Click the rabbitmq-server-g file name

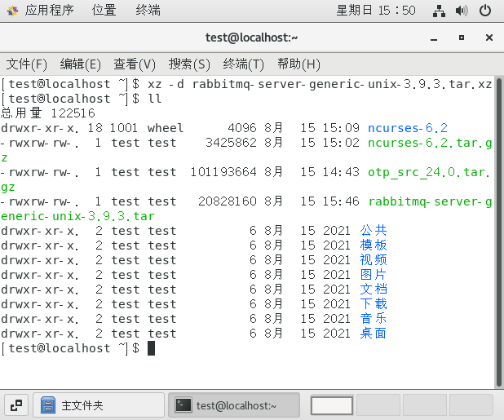coord(430,201)
